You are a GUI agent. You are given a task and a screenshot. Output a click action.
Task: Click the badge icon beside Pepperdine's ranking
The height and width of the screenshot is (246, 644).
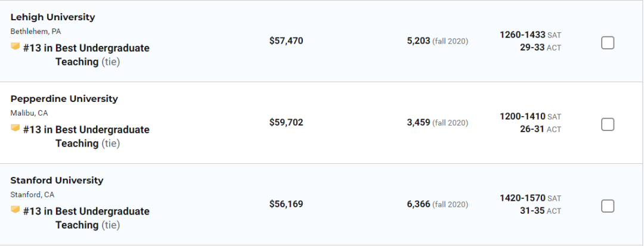[16, 127]
